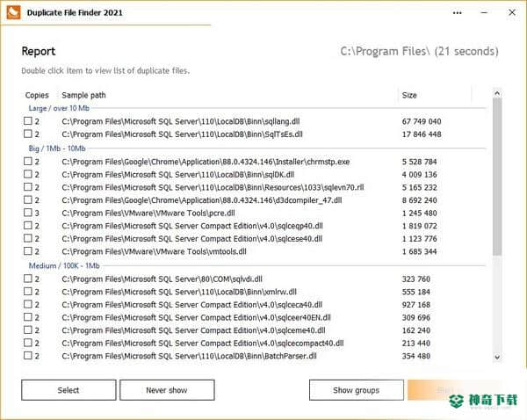Check the BatchParser.dll checkbox
The width and height of the screenshot is (527, 420).
28,356
